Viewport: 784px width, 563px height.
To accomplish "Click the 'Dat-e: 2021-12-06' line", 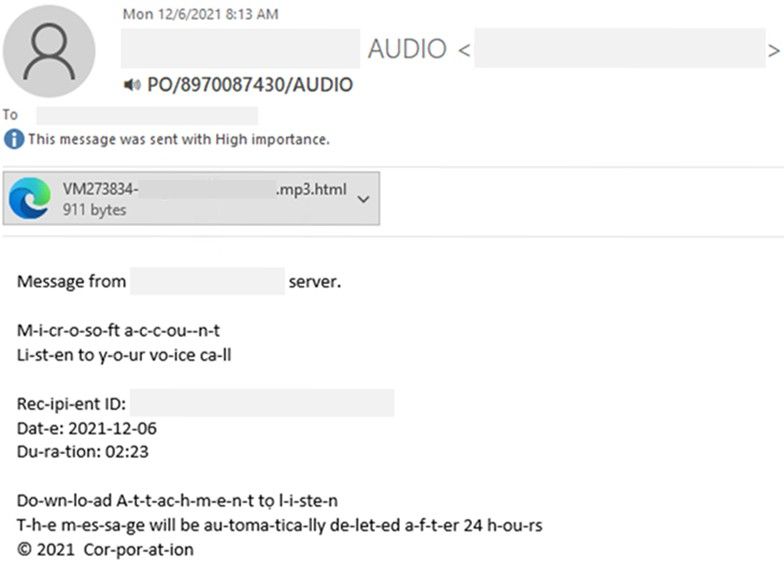I will point(87,428).
